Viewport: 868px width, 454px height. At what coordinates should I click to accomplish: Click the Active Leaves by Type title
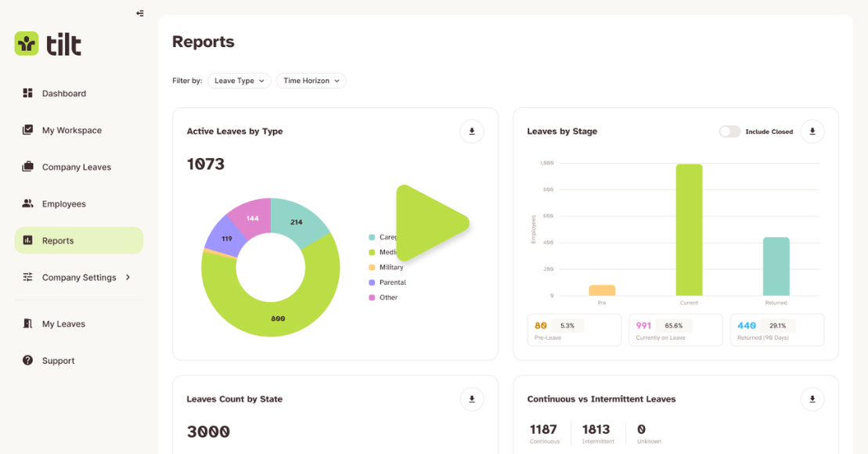click(235, 132)
